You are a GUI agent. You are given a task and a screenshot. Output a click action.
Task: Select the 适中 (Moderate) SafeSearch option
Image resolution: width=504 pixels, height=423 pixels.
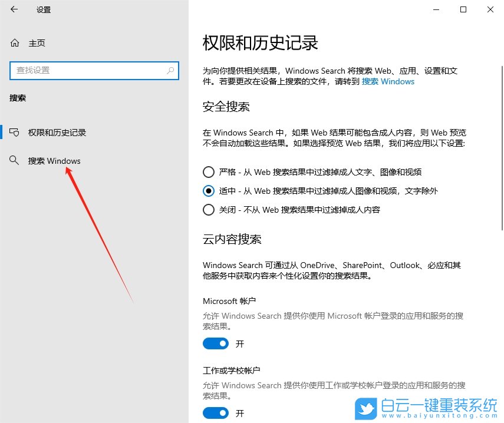[x=209, y=191]
